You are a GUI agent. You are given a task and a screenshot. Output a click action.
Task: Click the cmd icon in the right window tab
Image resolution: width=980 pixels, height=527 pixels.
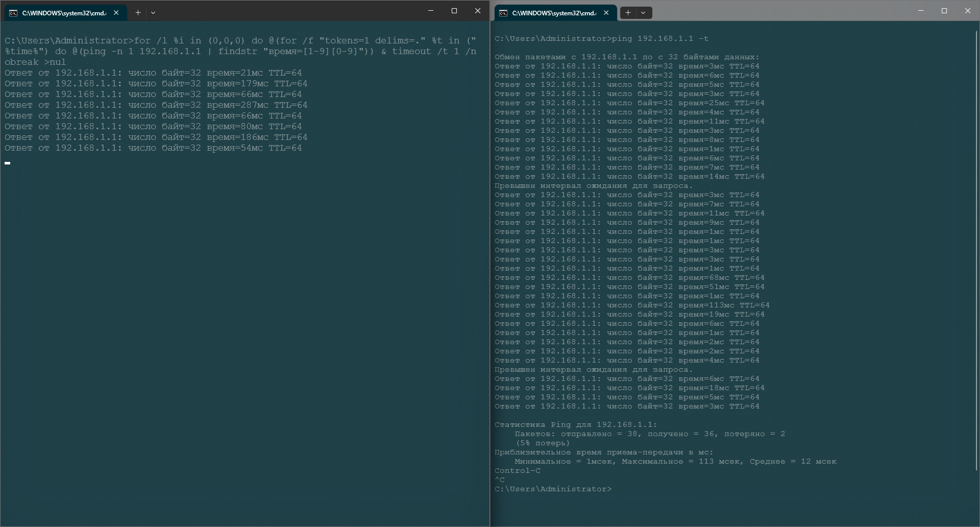(x=503, y=13)
